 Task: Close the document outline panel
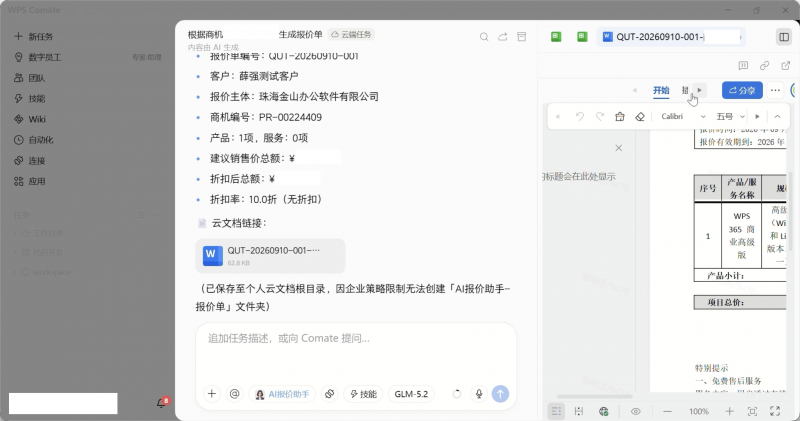coord(618,148)
